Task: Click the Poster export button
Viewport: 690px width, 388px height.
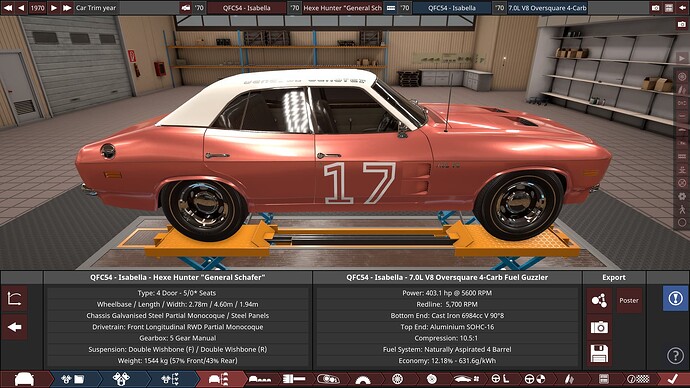Action: point(629,300)
